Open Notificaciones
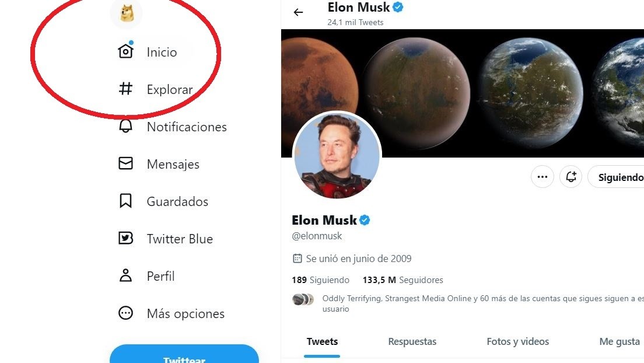644x363 pixels. 187,127
